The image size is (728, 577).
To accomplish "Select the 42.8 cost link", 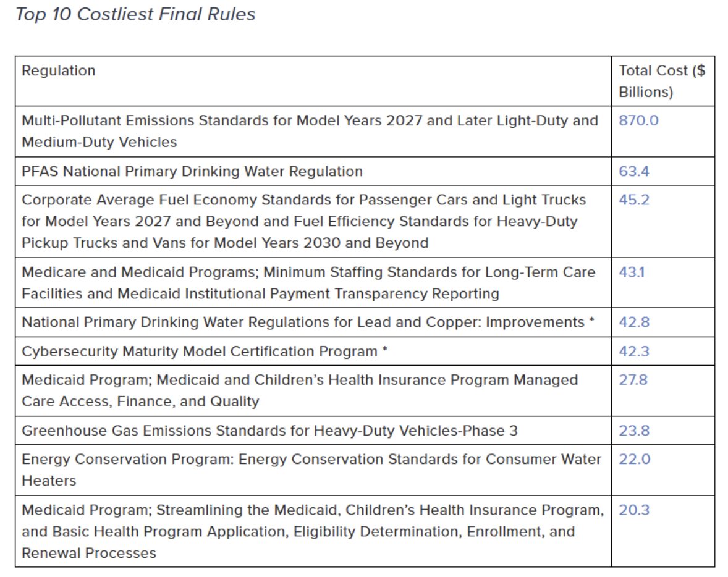I will 633,322.
